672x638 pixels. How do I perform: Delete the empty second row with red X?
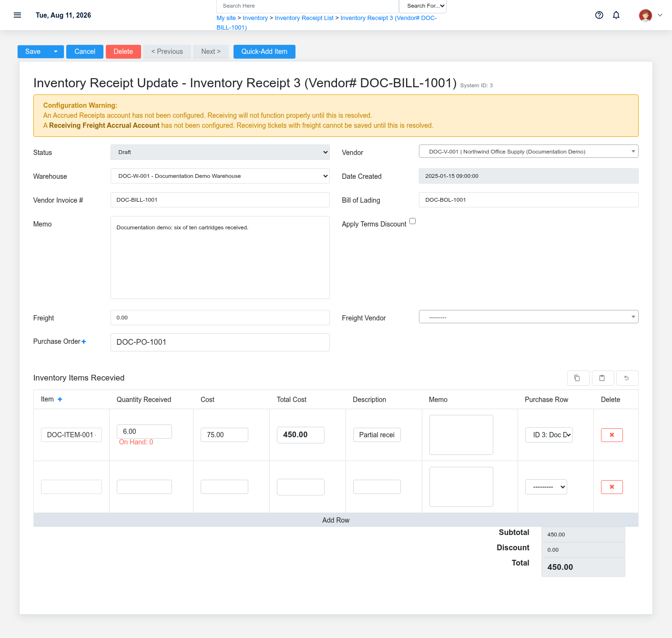click(x=612, y=487)
